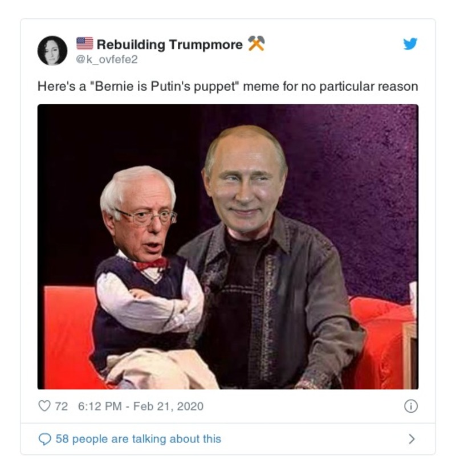Screen dimensions: 456x476
Task: Click the Twitter bird logo
Action: (410, 44)
